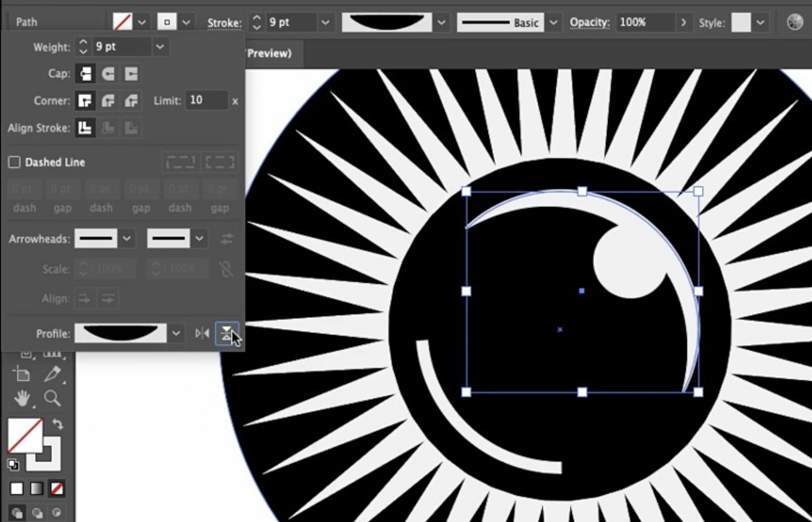Set paint mode to Gradient

click(x=37, y=489)
